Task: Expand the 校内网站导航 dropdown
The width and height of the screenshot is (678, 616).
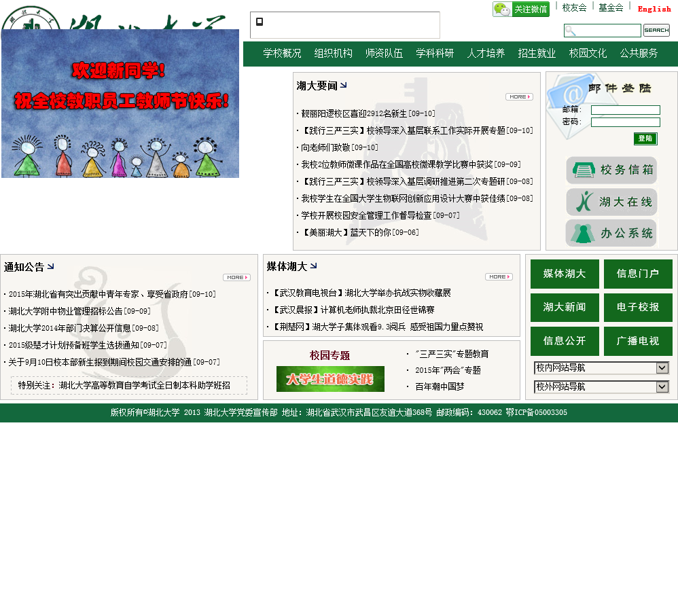Action: [x=601, y=368]
